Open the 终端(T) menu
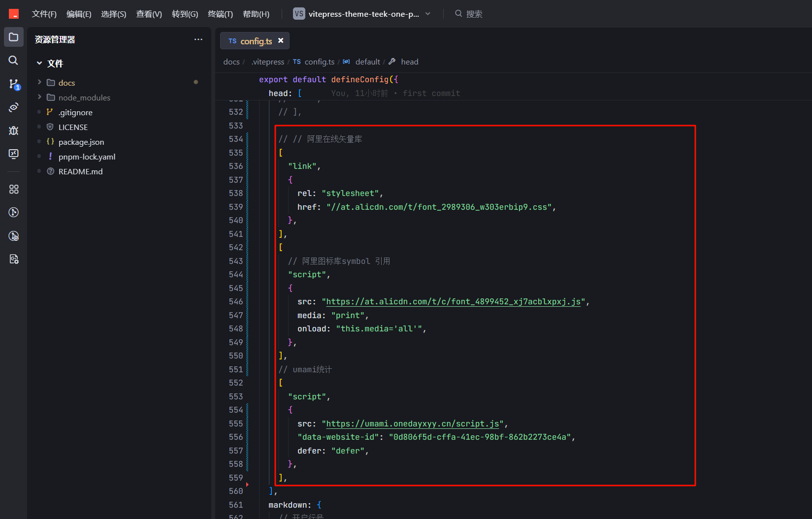Screen dimensions: 812x519 221,14
